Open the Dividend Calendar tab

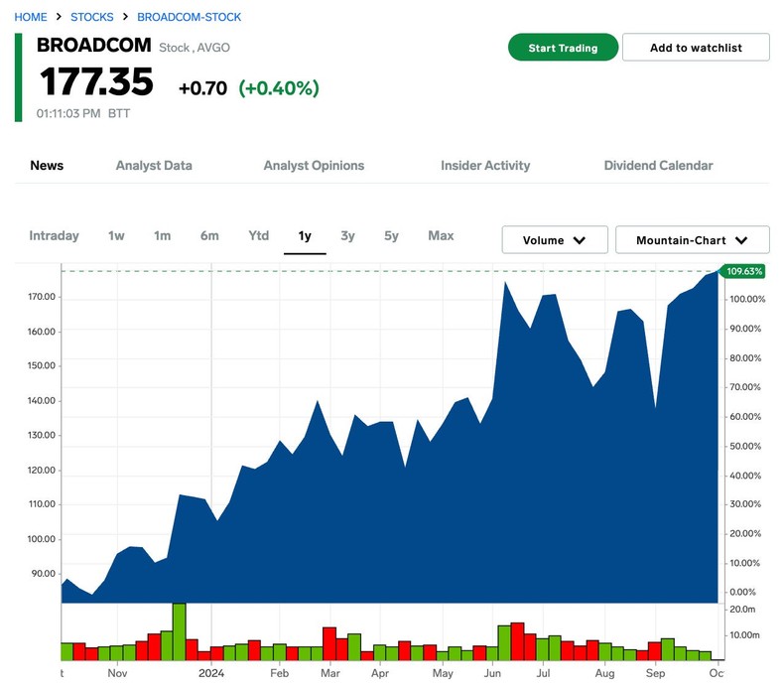[x=658, y=166]
